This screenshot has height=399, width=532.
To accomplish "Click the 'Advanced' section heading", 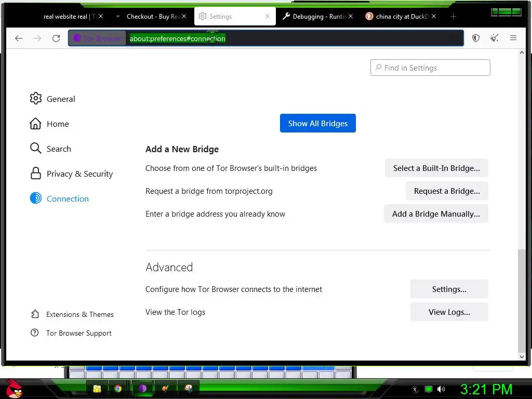I will [169, 267].
